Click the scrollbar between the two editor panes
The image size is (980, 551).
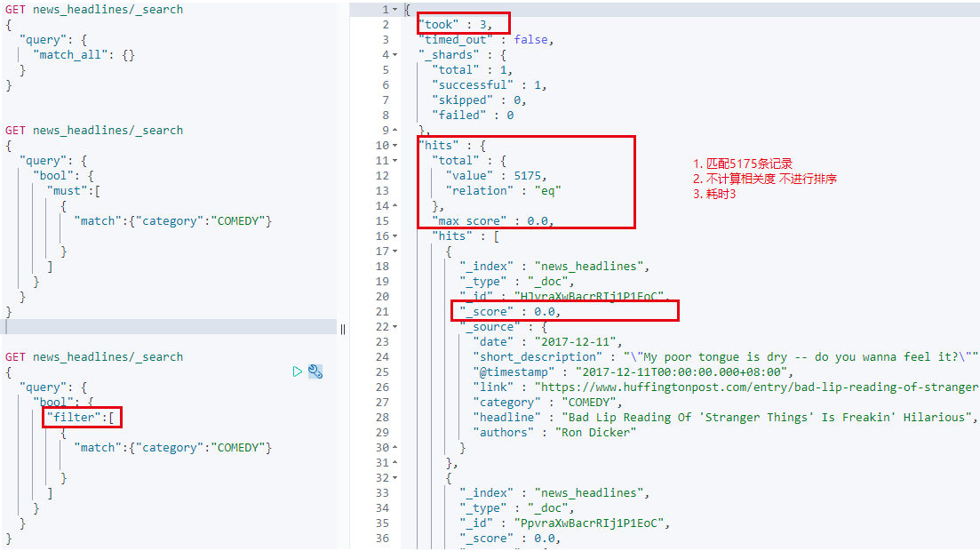[x=342, y=329]
